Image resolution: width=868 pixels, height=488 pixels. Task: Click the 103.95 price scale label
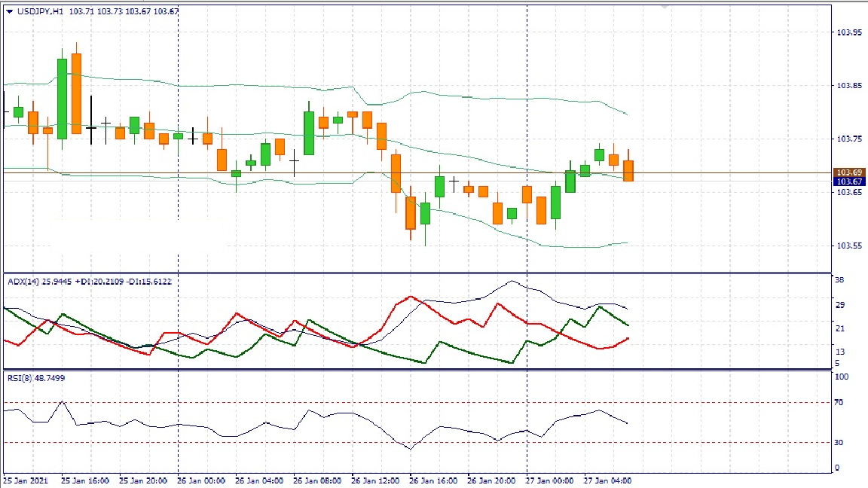849,32
